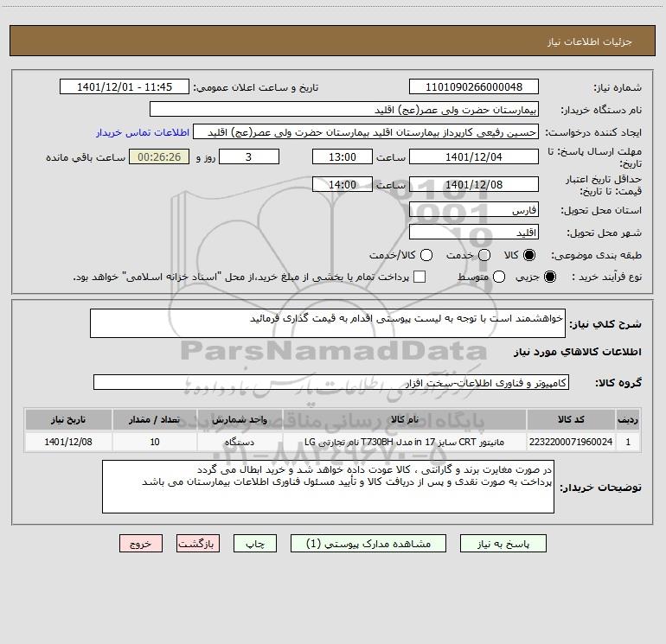Click the product code 2232200071960024 cell
The image size is (666, 644).
coord(571,442)
